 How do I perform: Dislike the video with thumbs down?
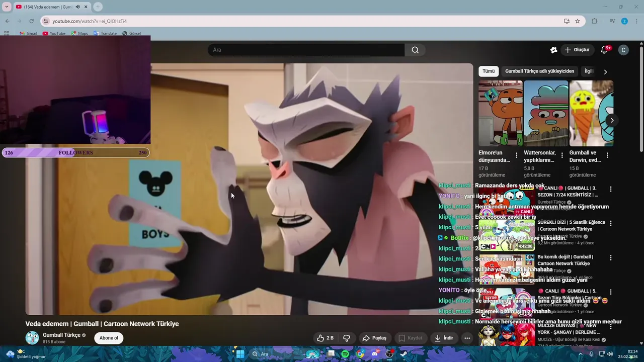pyautogui.click(x=347, y=338)
